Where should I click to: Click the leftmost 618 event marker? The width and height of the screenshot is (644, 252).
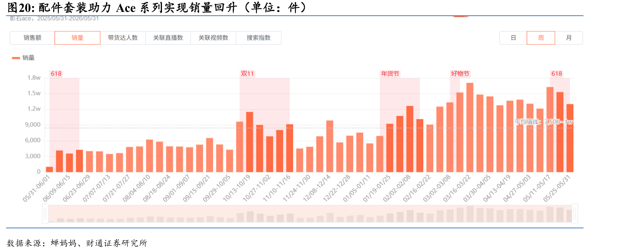(56, 74)
